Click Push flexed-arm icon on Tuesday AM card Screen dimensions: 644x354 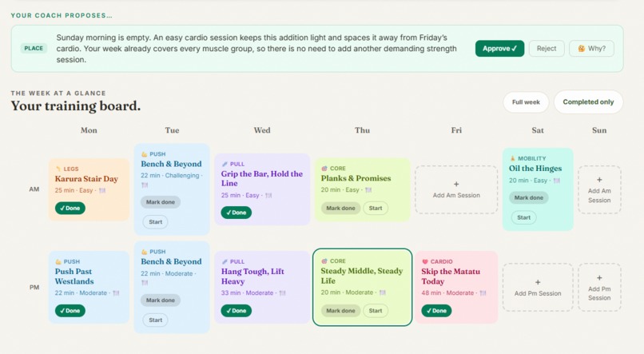click(144, 154)
